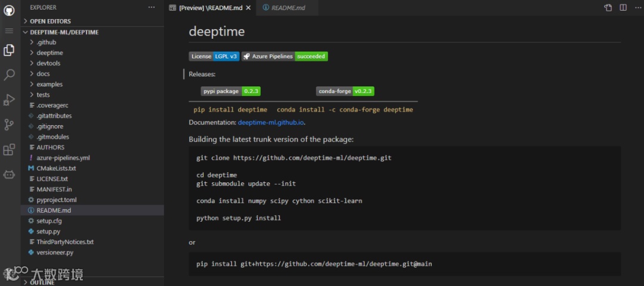The height and width of the screenshot is (286, 644).
Task: Open the .gitattributes file
Action: tap(92, 116)
